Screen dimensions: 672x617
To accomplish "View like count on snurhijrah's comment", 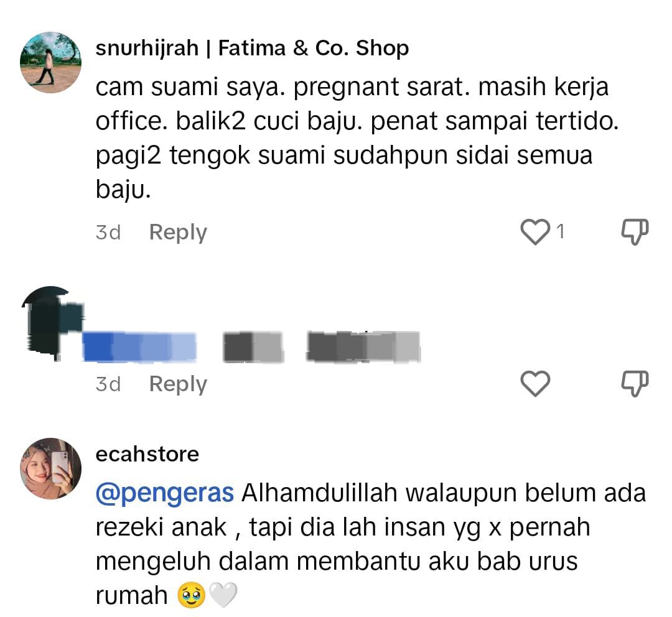I will click(x=560, y=232).
